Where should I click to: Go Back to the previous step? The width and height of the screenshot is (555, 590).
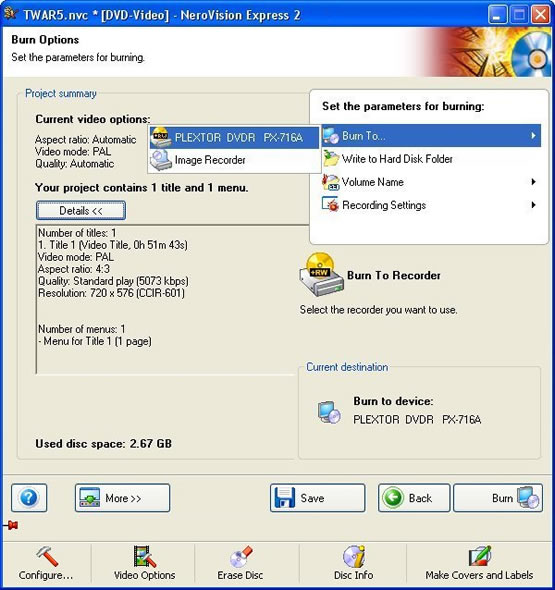point(414,498)
